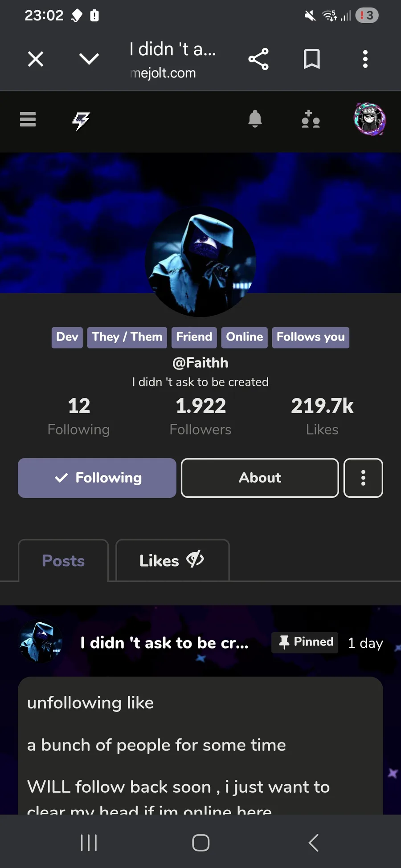Screen dimensions: 401x868
Task: Bookmark this page
Action: pos(312,59)
